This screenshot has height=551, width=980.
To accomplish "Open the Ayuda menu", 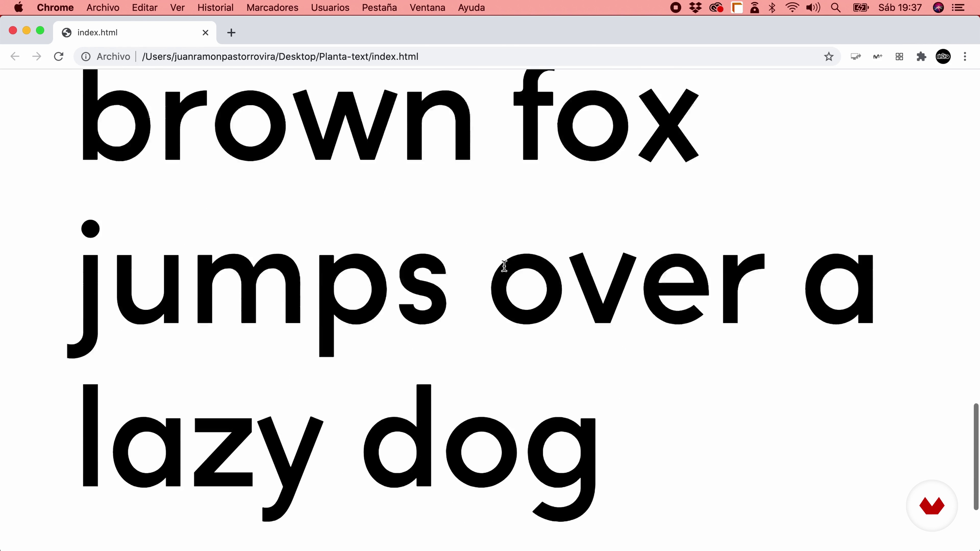I will pyautogui.click(x=471, y=8).
